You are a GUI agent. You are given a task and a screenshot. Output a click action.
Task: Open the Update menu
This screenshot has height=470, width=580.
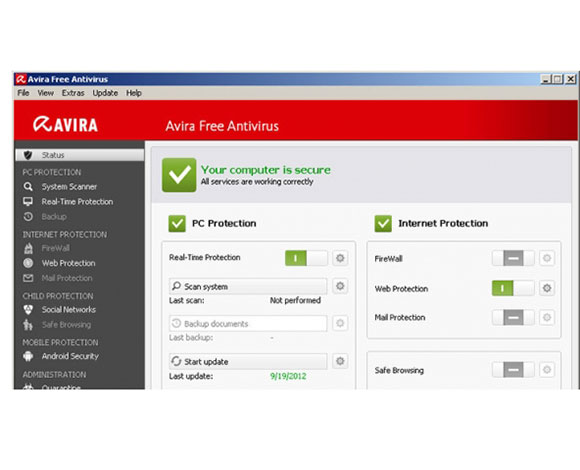coord(105,93)
